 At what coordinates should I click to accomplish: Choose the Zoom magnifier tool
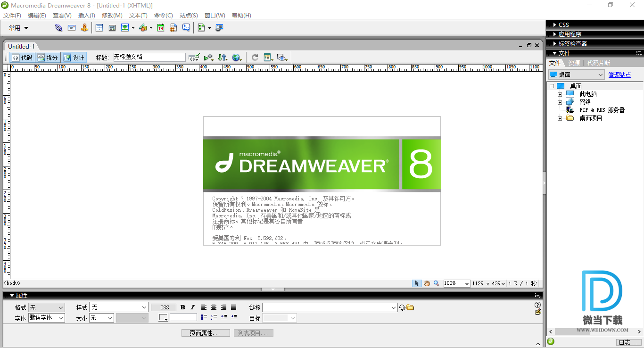coord(437,283)
